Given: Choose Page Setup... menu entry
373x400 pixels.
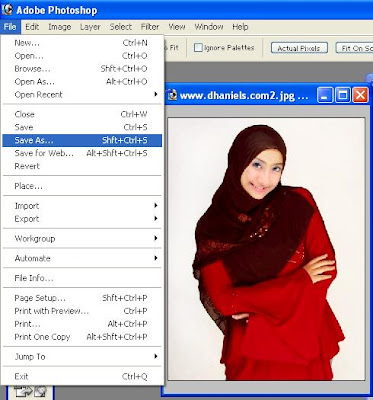Looking at the screenshot, I should coord(82,298).
